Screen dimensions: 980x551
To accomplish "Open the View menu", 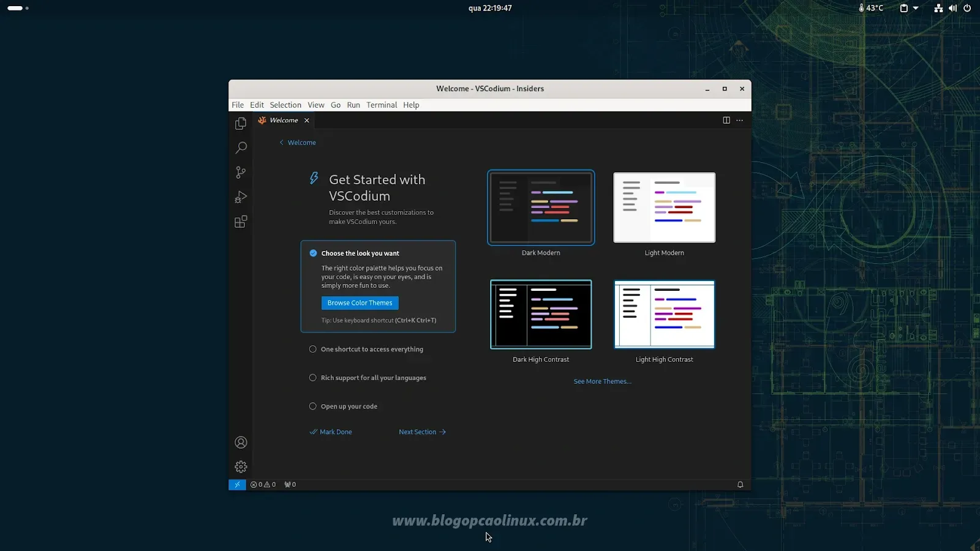I will pos(316,105).
